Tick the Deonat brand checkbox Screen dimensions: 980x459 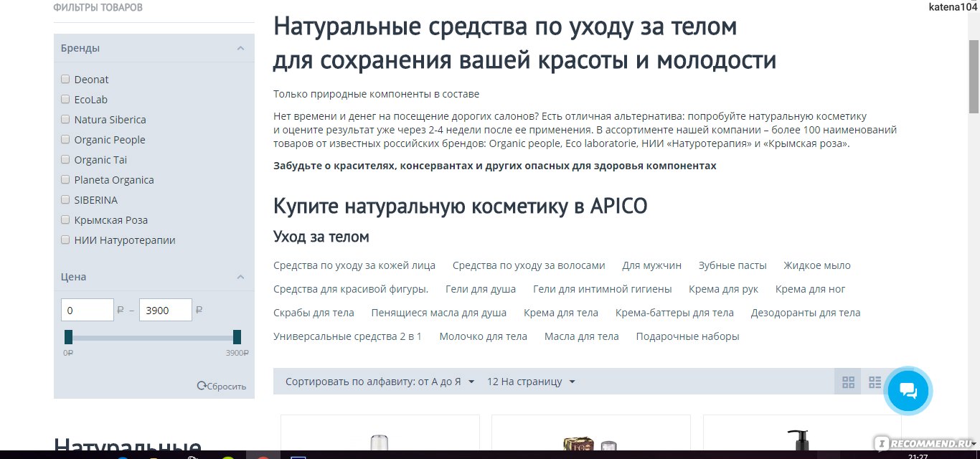[65, 79]
